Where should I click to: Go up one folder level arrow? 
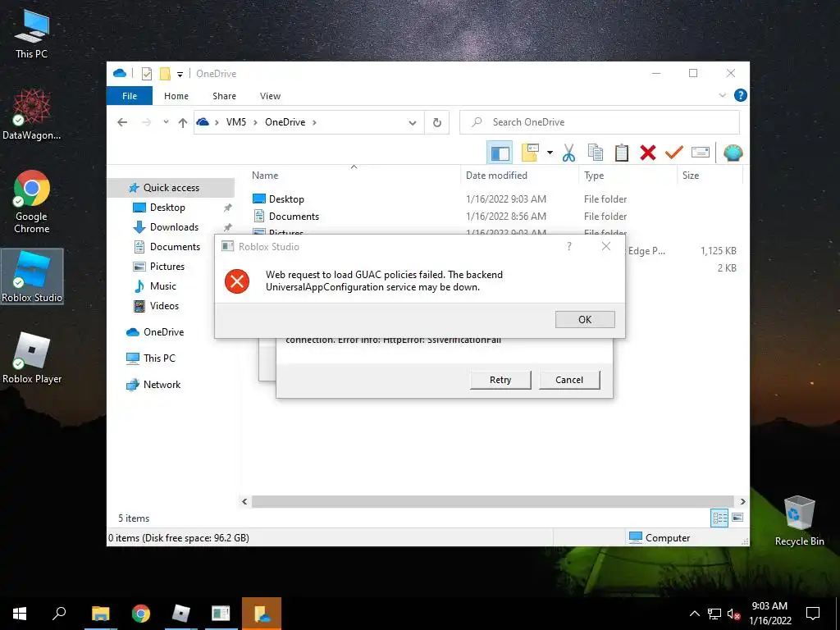click(183, 123)
